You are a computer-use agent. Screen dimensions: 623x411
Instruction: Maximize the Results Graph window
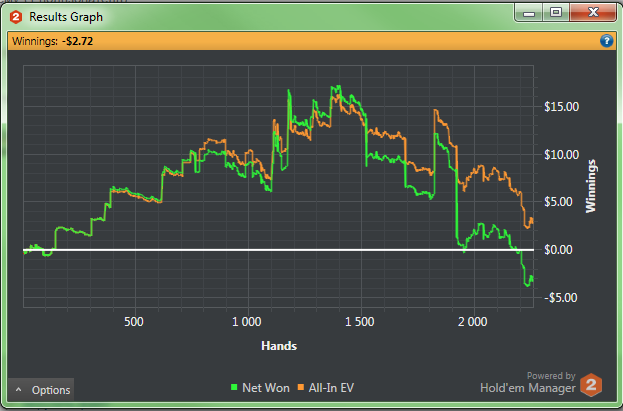point(556,13)
